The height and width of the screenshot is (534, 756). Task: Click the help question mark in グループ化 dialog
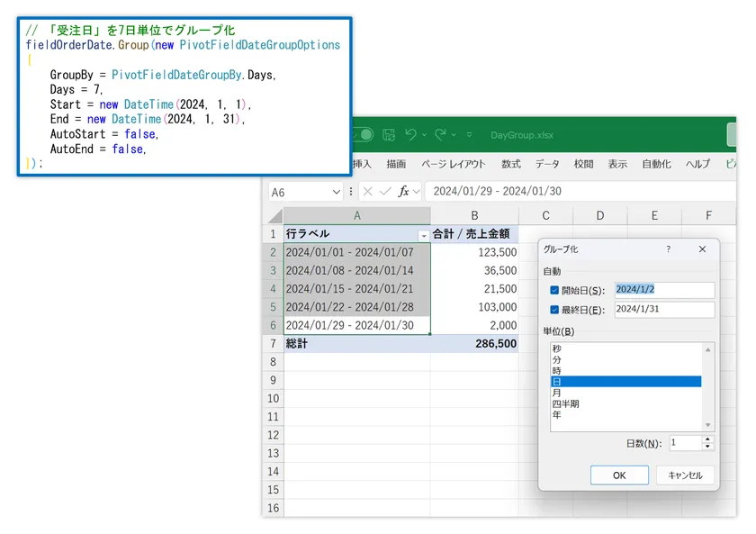(668, 249)
